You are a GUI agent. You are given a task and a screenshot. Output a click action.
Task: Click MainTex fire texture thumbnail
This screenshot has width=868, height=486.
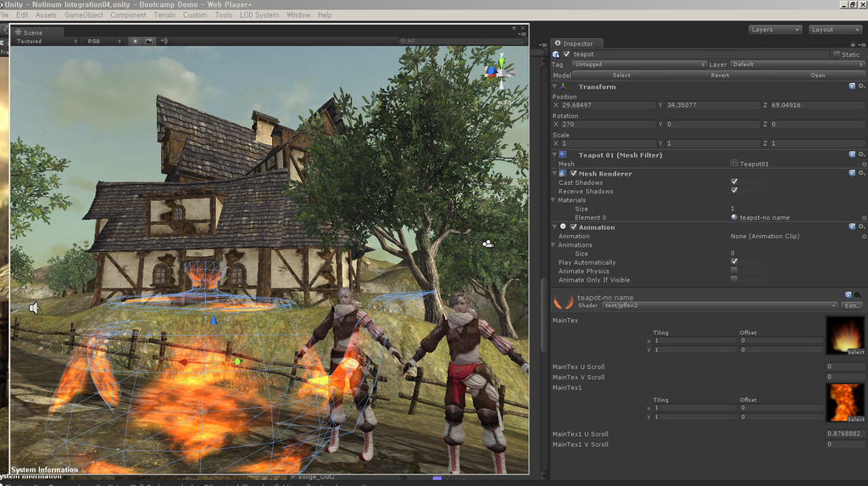point(845,335)
